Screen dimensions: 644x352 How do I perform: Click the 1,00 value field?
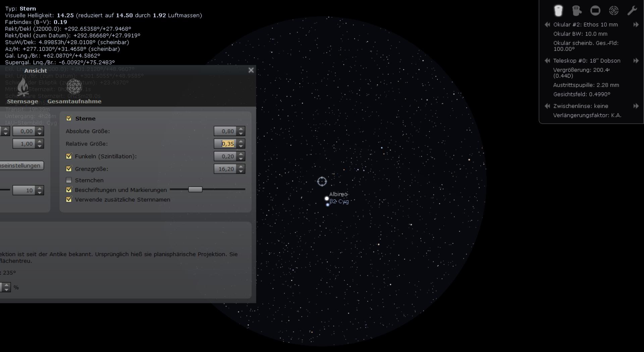tap(24, 144)
